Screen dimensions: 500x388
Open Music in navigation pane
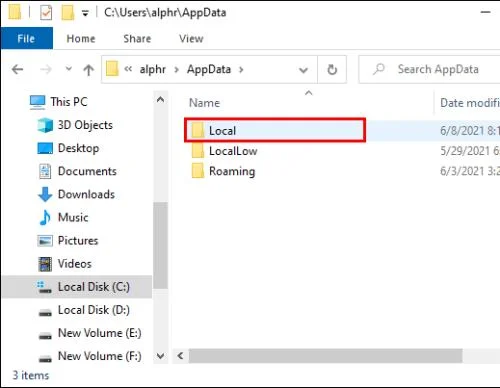pyautogui.click(x=73, y=217)
